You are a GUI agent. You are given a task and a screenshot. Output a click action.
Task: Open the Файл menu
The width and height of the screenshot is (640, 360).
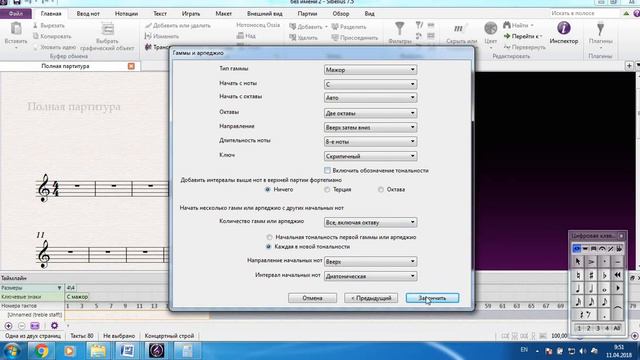point(16,13)
